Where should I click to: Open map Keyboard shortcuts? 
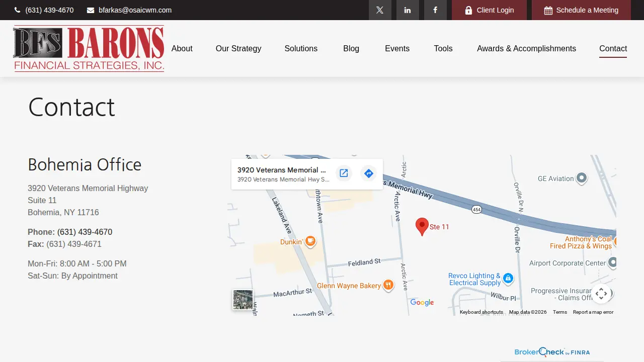coord(481,312)
